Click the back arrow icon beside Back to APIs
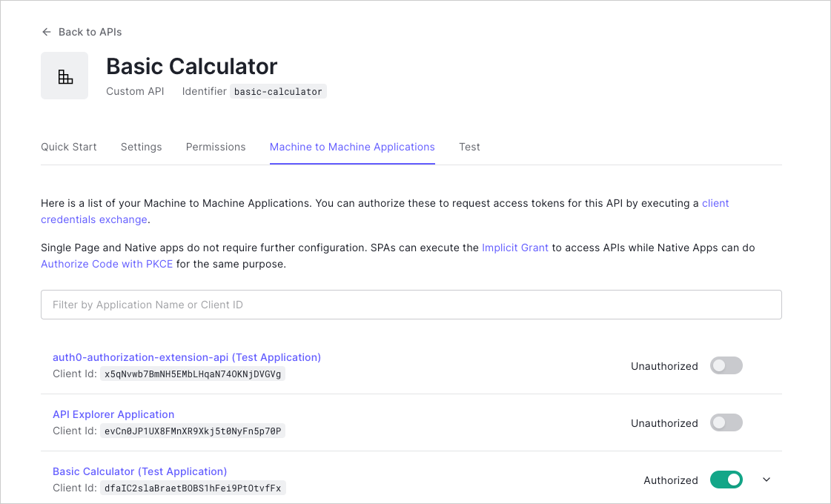 coord(47,32)
